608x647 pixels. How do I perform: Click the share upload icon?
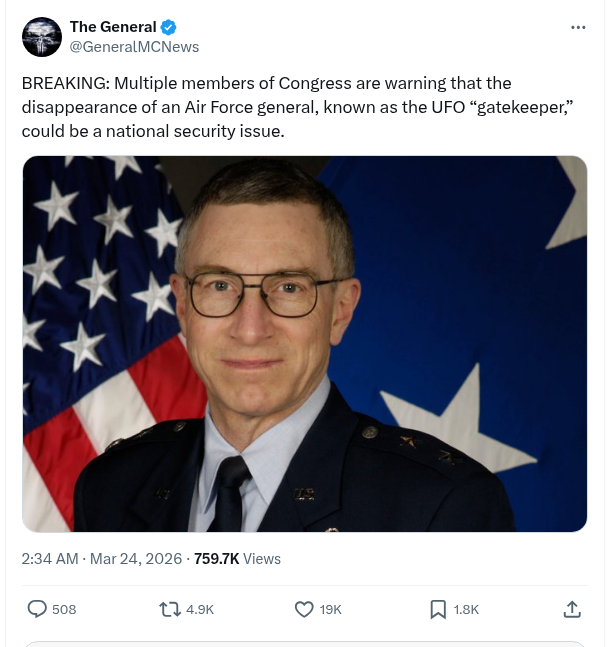click(572, 609)
